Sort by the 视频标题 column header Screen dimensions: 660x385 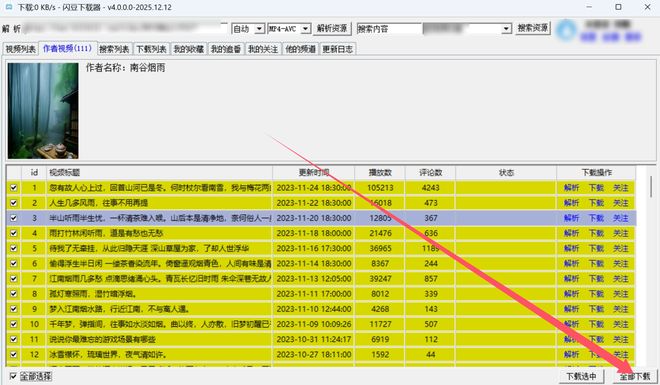(160, 173)
